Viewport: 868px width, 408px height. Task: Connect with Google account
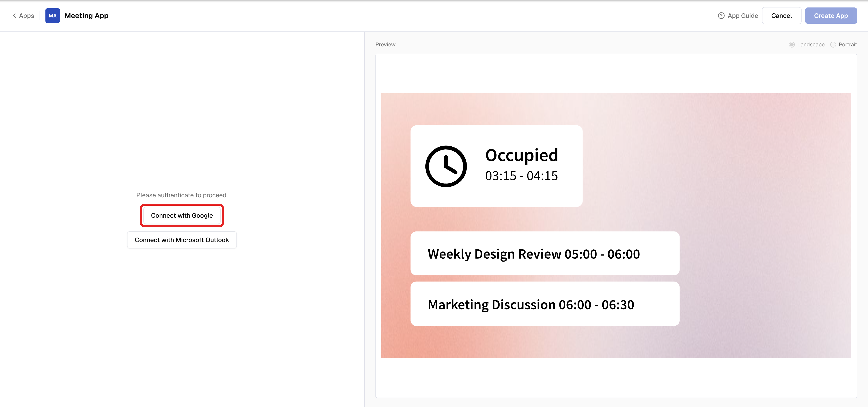tap(182, 215)
